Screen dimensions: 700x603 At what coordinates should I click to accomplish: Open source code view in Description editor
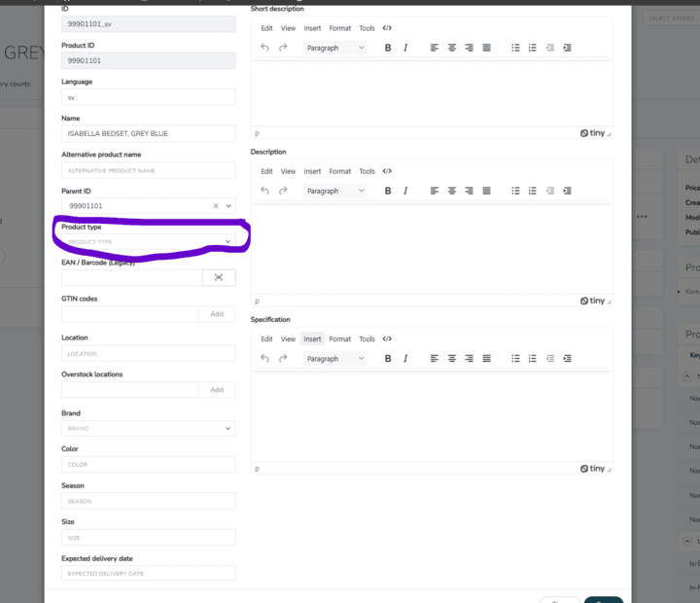tap(387, 171)
